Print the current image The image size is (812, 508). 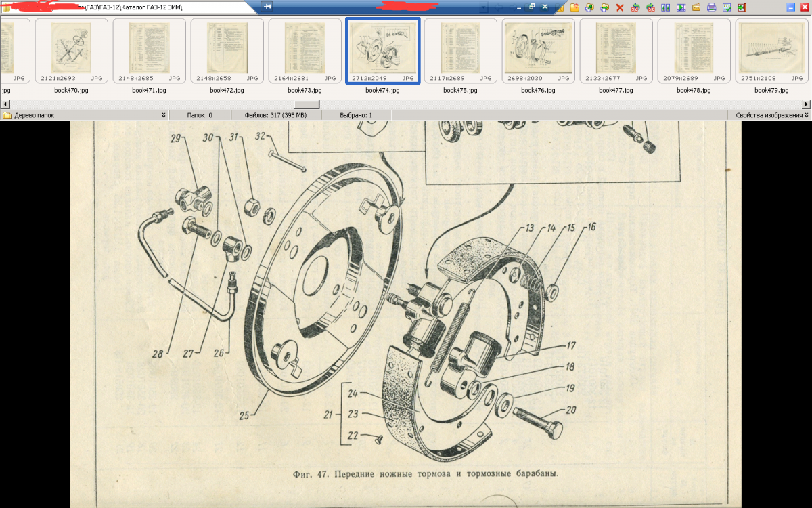point(711,7)
